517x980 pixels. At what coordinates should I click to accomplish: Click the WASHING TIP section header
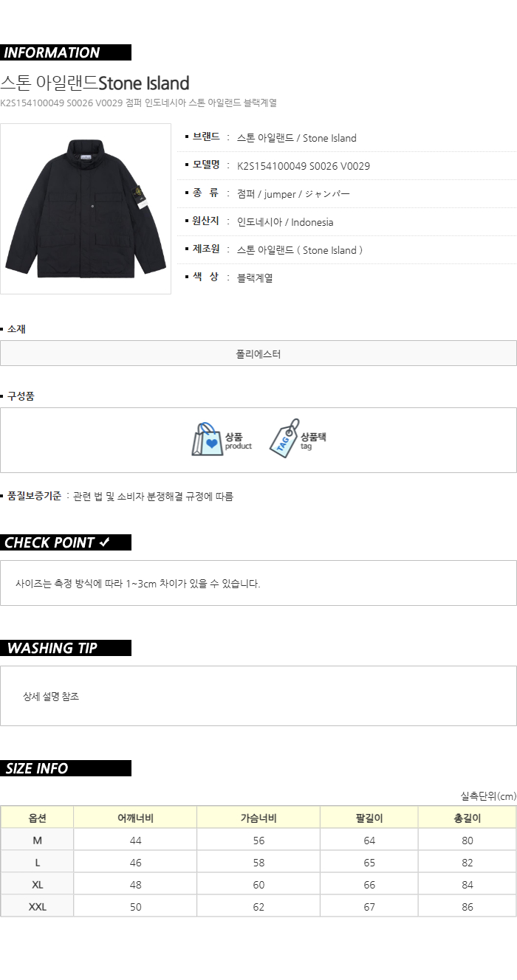tap(66, 648)
